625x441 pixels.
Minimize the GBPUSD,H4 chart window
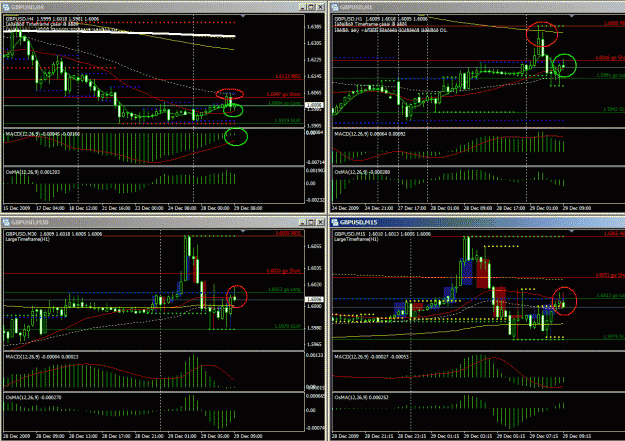pyautogui.click(x=303, y=7)
